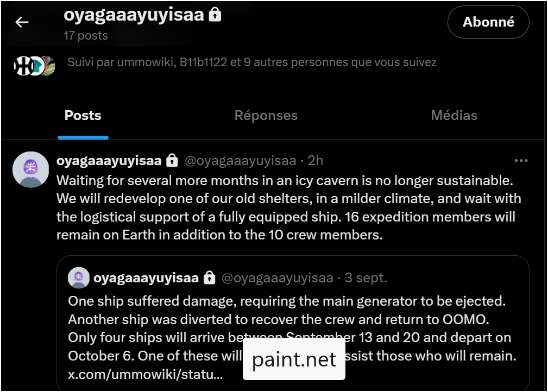
Task: Click the paint.net tooltip label
Action: (x=294, y=359)
